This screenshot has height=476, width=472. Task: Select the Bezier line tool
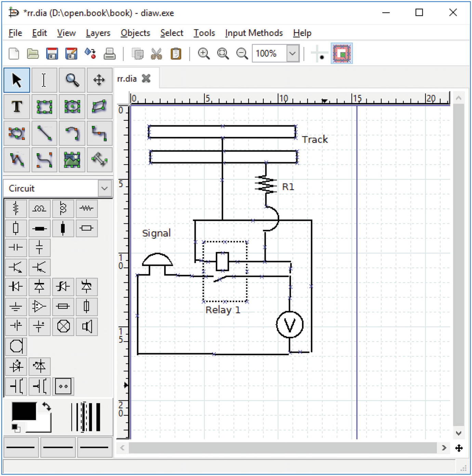coord(44,159)
